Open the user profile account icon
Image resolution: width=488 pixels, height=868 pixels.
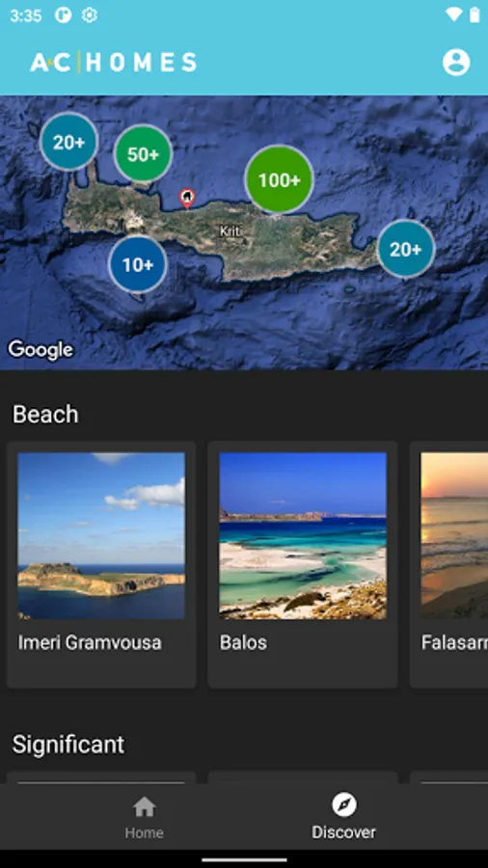[456, 63]
